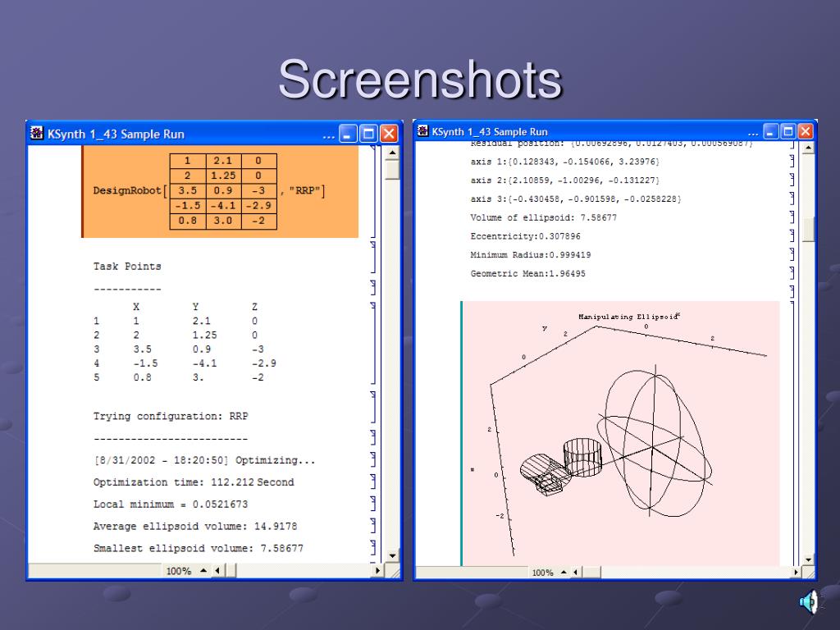
Task: Click the 'Geometric Mean:1.96495' line
Action: 527,273
